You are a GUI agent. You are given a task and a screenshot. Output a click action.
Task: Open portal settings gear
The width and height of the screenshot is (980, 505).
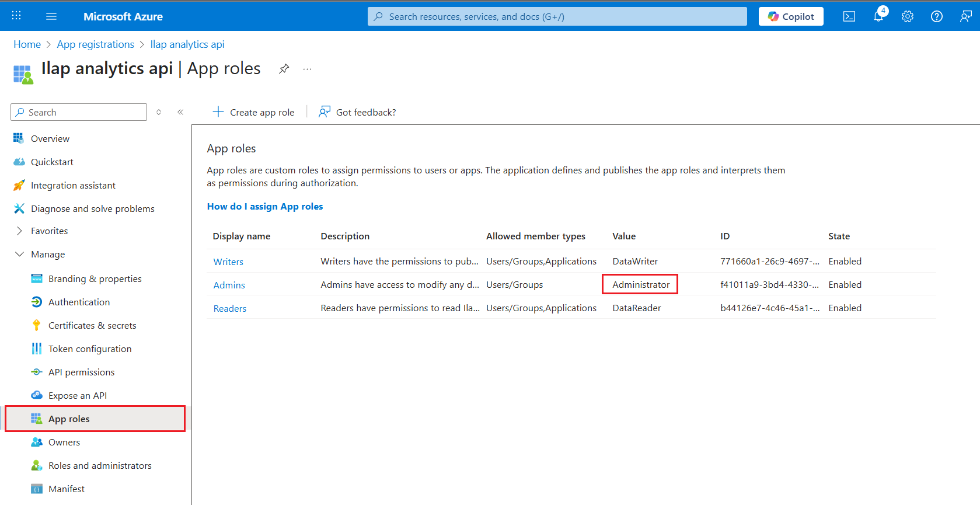point(908,16)
